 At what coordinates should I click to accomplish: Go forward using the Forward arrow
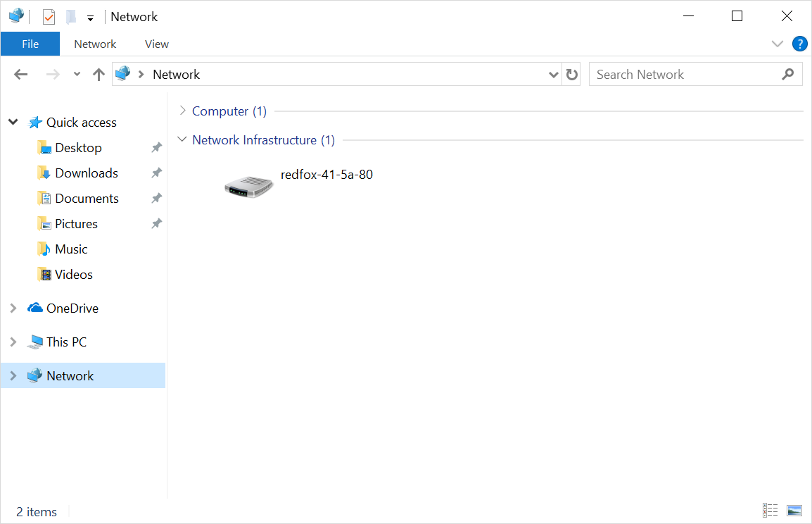[x=53, y=75]
